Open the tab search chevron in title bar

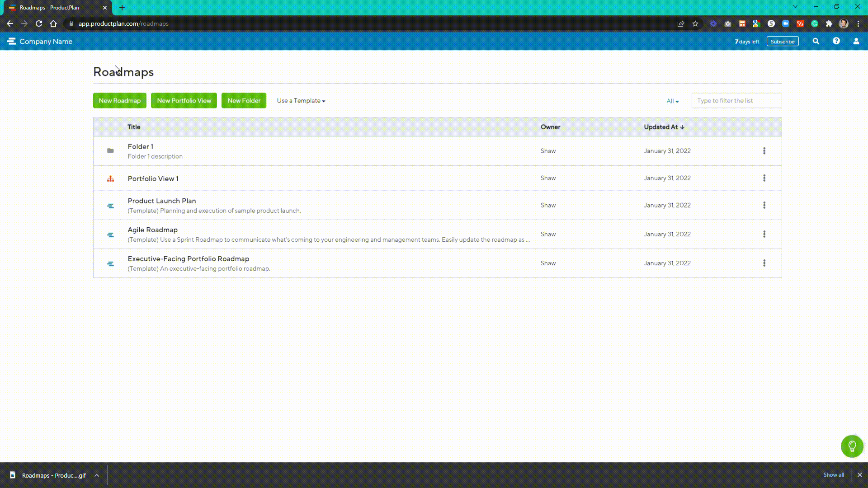795,7
